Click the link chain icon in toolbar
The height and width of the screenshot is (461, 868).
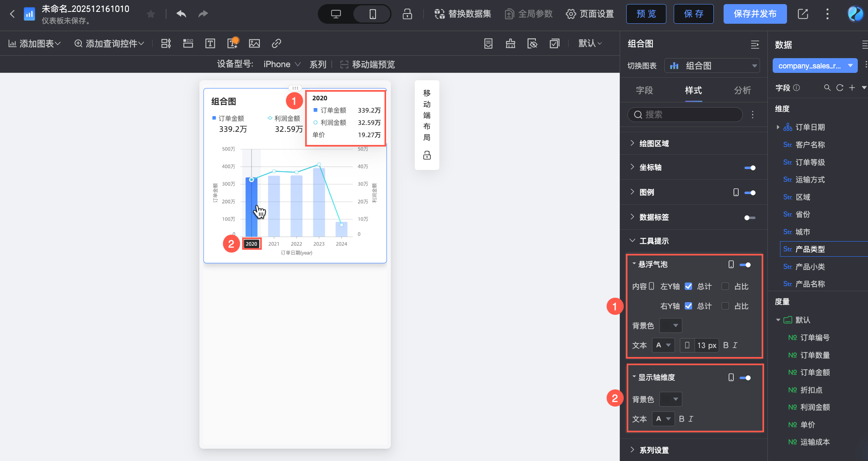pyautogui.click(x=277, y=43)
